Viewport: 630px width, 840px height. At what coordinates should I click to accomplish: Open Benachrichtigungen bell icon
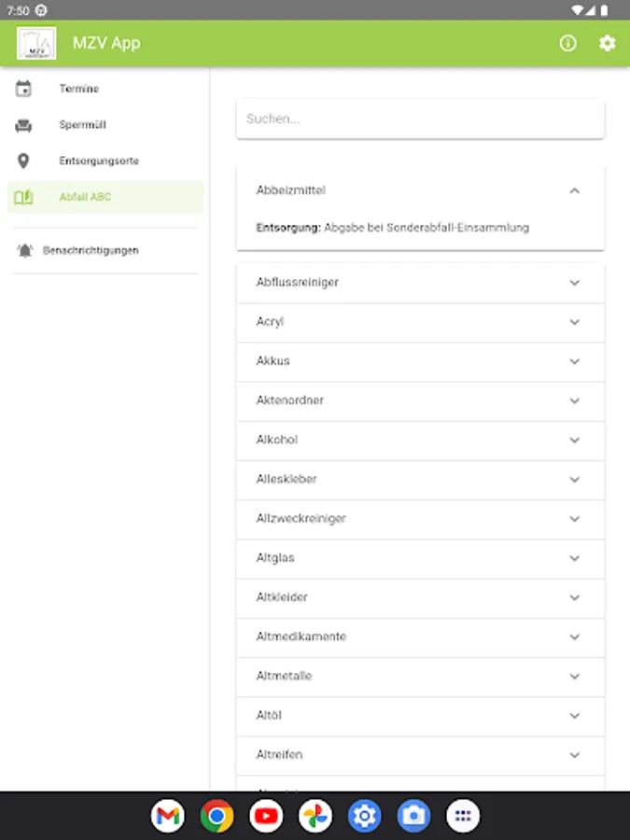23,250
